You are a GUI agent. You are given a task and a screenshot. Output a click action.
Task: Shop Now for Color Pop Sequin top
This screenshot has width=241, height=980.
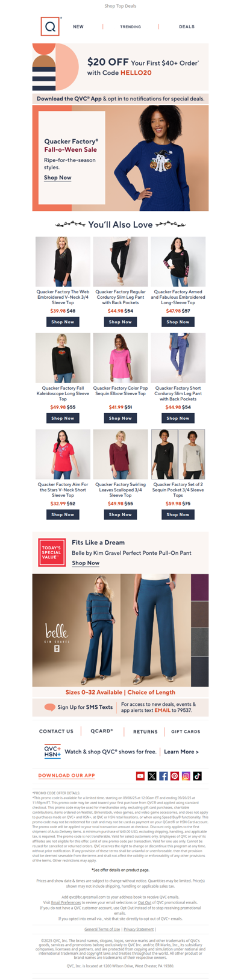120,418
